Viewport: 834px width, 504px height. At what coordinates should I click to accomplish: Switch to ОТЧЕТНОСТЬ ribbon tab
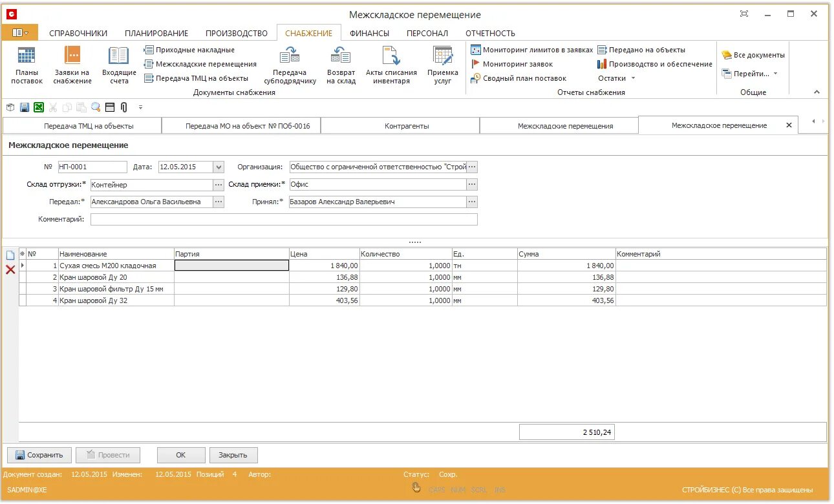490,33
